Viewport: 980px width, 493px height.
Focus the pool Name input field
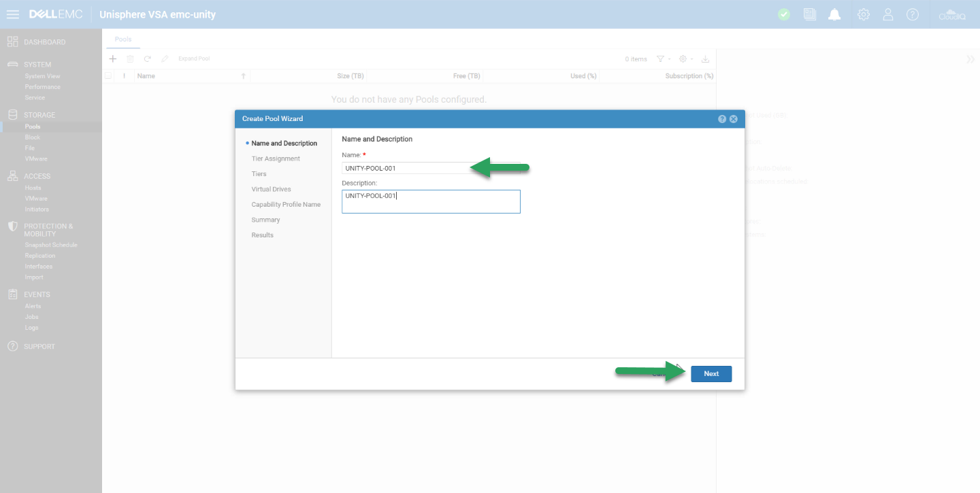pos(431,168)
